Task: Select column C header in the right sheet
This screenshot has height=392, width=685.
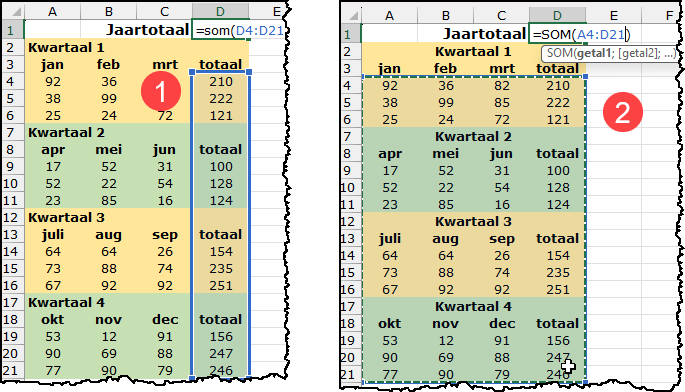Action: click(x=501, y=16)
